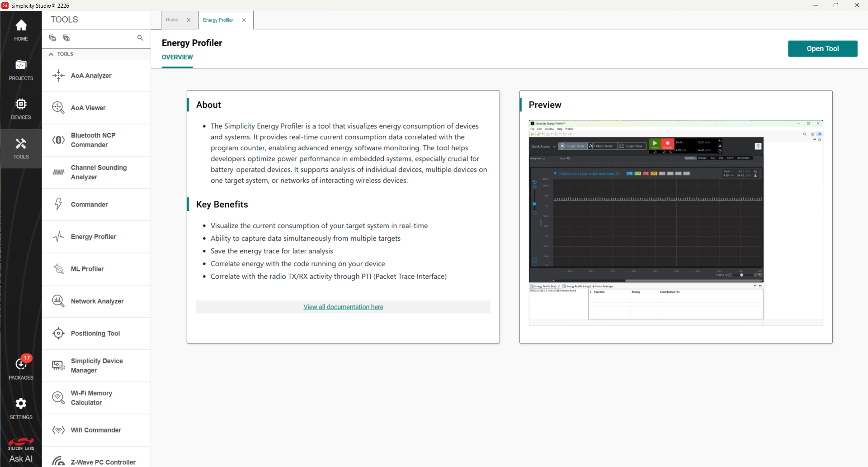Switch to the Home tab
This screenshot has width=868, height=467.
[172, 20]
